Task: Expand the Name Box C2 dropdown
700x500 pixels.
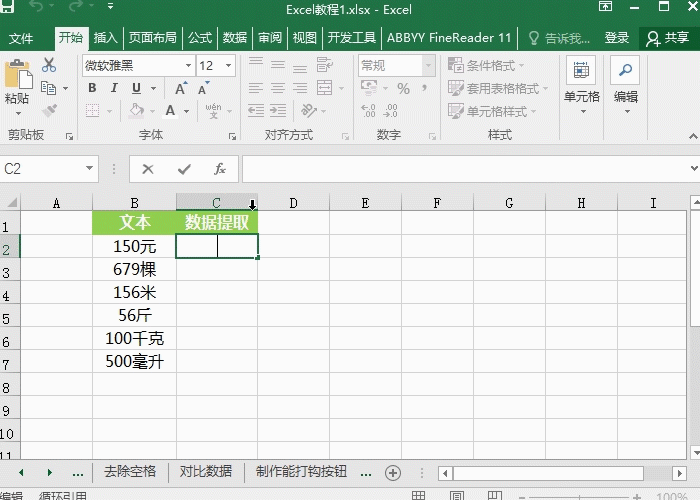Action: pos(89,169)
